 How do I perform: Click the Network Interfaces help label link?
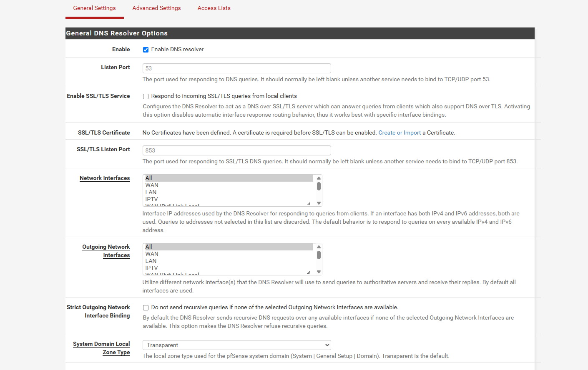click(x=105, y=178)
